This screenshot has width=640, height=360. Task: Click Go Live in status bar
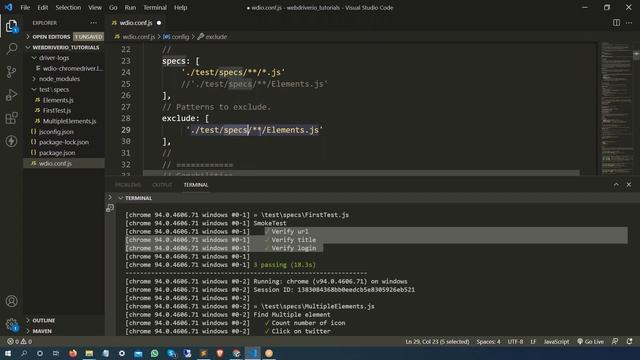point(590,342)
